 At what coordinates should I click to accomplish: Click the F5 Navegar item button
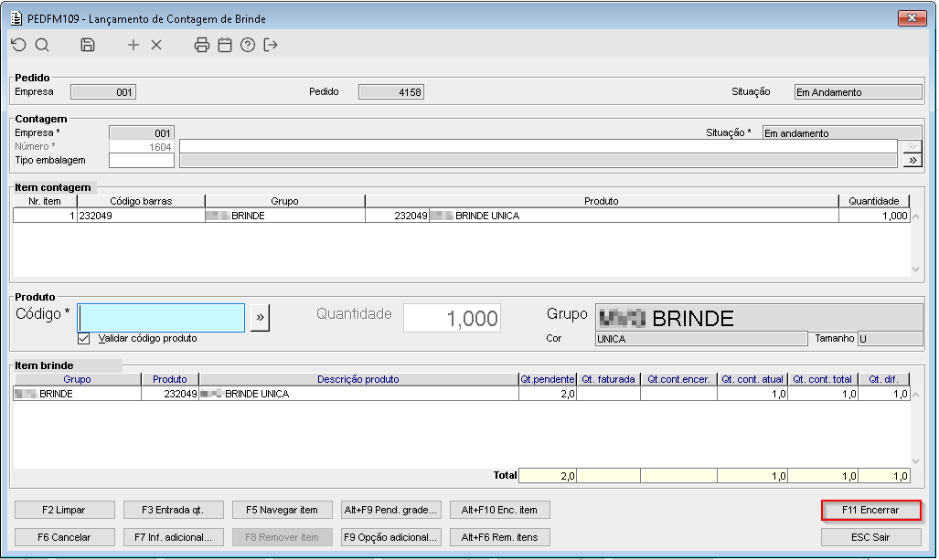282,511
